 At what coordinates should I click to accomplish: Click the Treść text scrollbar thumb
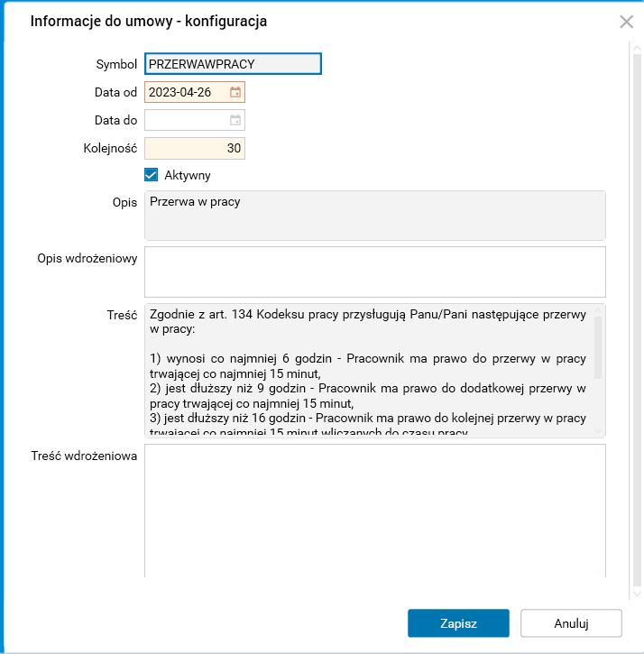(x=599, y=347)
